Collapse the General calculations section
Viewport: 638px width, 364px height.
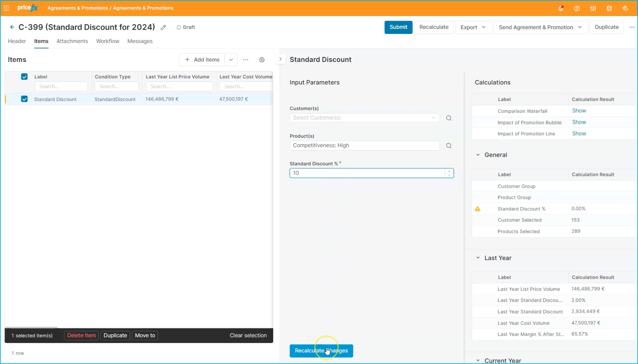(478, 155)
